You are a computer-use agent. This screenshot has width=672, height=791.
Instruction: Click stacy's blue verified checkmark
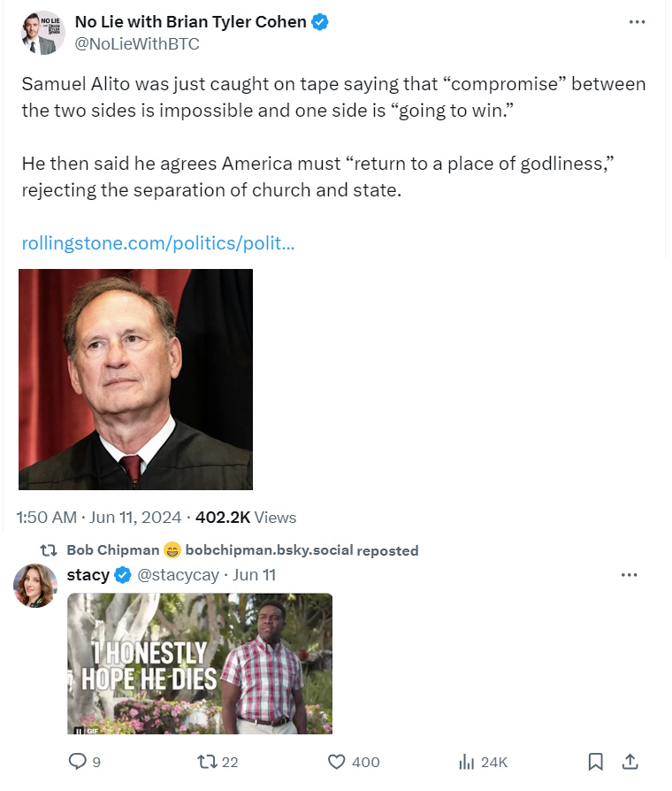tap(123, 575)
